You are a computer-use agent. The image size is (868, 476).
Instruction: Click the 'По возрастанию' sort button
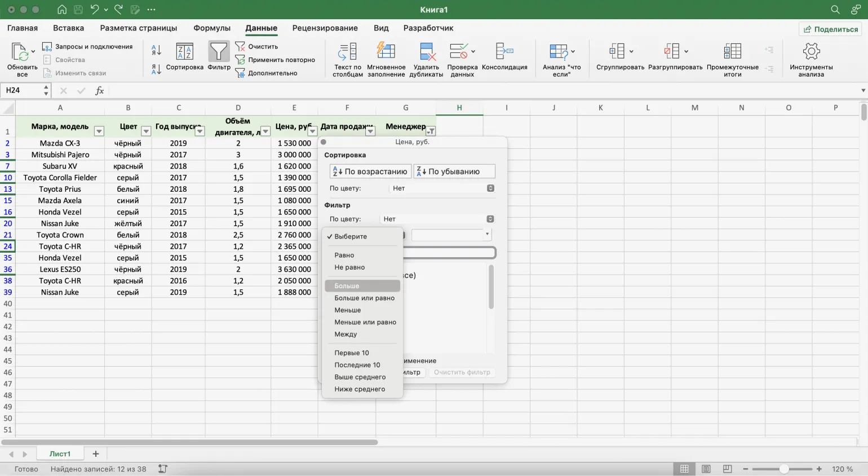coord(370,171)
